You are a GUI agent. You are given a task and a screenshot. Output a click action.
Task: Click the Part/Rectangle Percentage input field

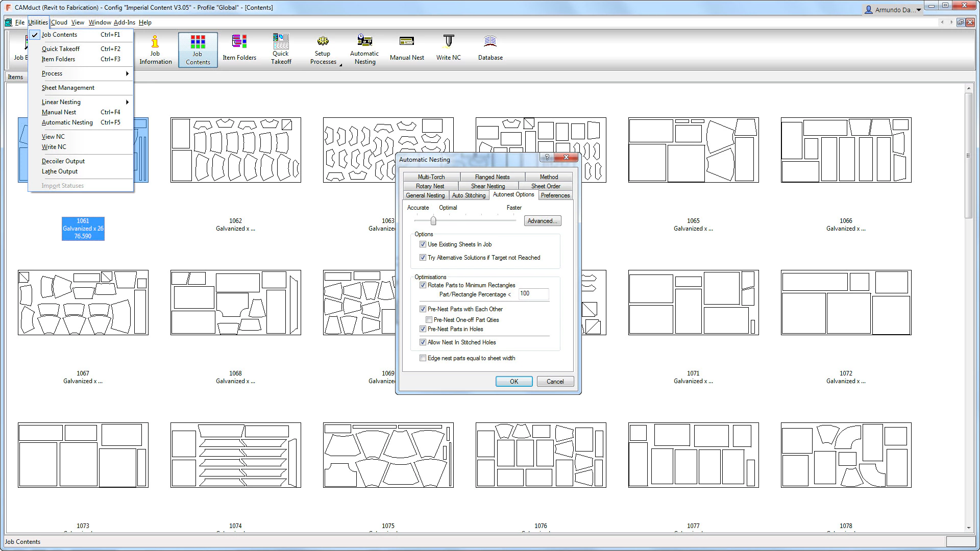pyautogui.click(x=533, y=293)
